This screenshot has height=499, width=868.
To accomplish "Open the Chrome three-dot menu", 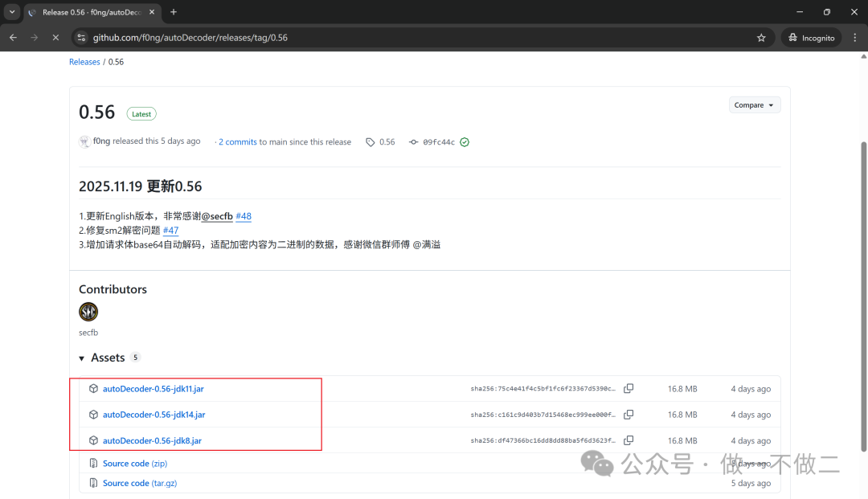I will coord(854,37).
